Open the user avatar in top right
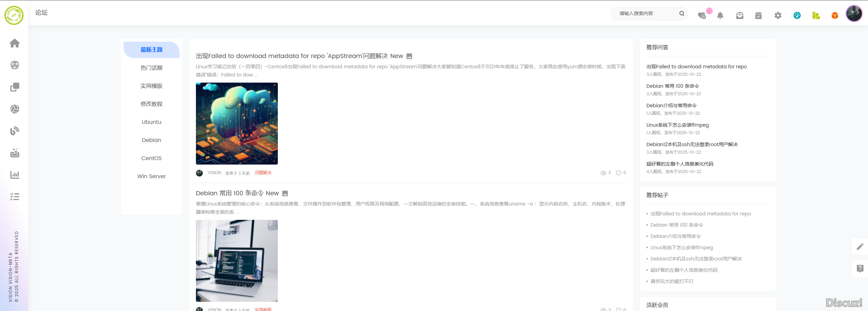The height and width of the screenshot is (311, 868). [854, 14]
